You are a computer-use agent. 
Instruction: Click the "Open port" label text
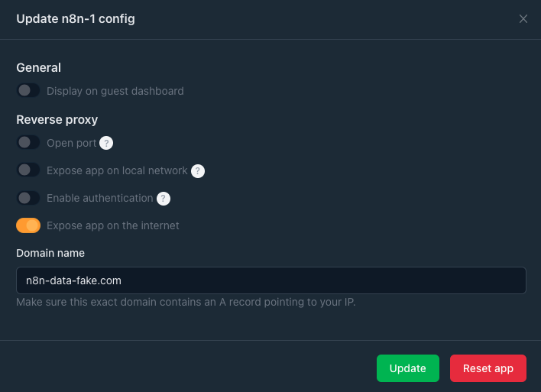coord(71,143)
